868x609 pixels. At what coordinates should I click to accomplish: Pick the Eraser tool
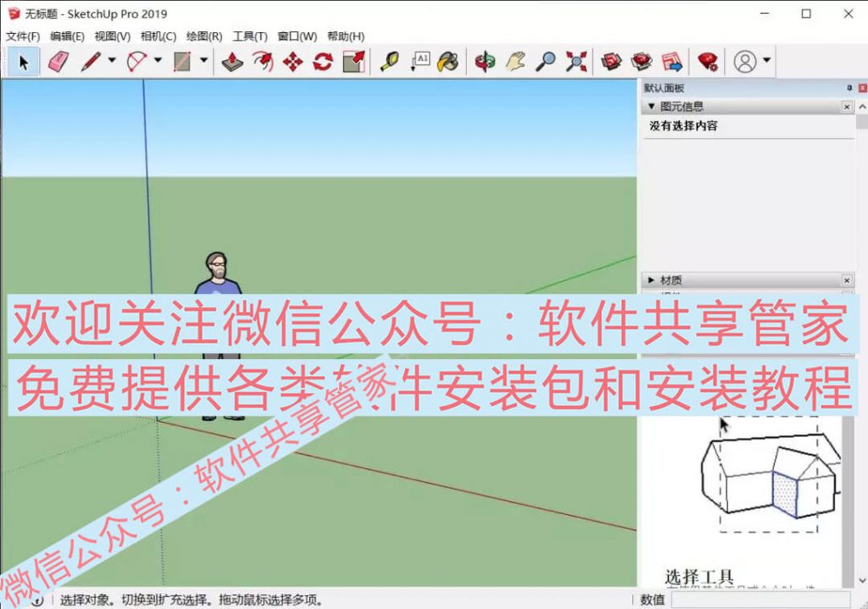tap(58, 61)
